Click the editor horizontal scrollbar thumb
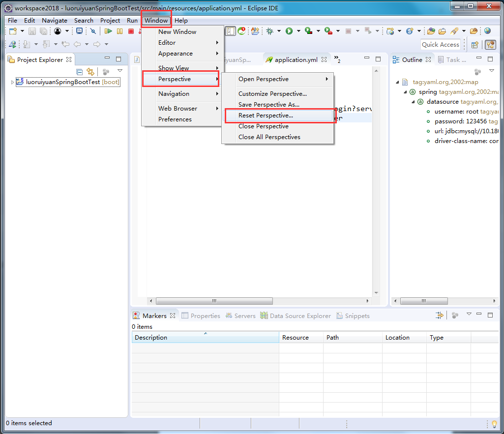The image size is (504, 434). [214, 301]
